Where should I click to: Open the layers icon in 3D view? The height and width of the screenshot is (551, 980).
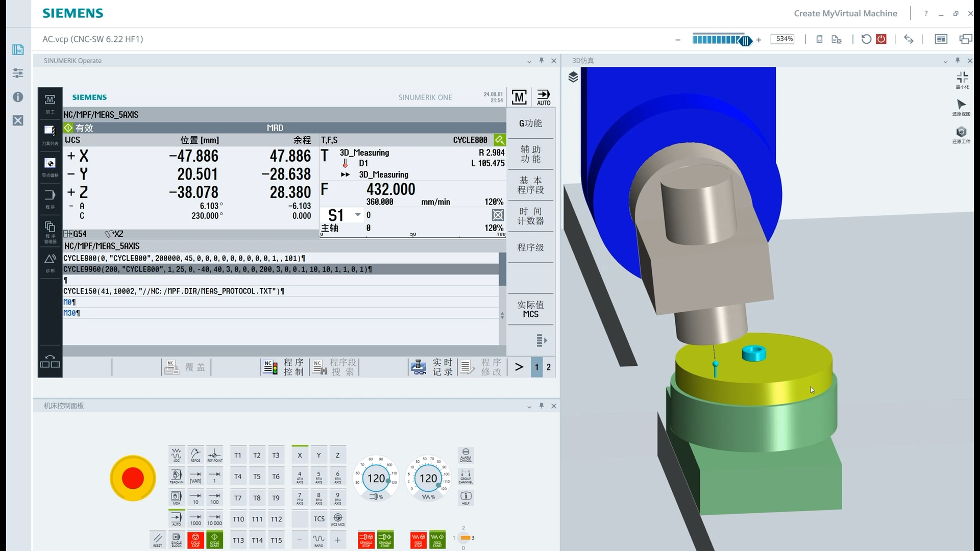[573, 77]
